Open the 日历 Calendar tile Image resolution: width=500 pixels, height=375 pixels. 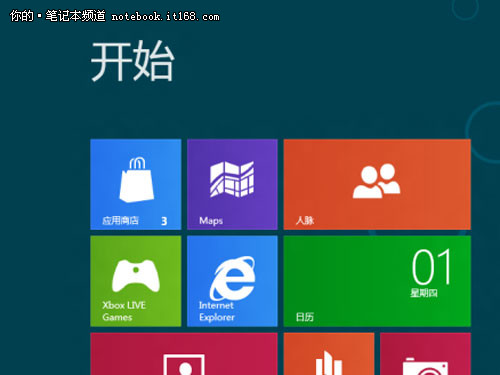[377, 281]
